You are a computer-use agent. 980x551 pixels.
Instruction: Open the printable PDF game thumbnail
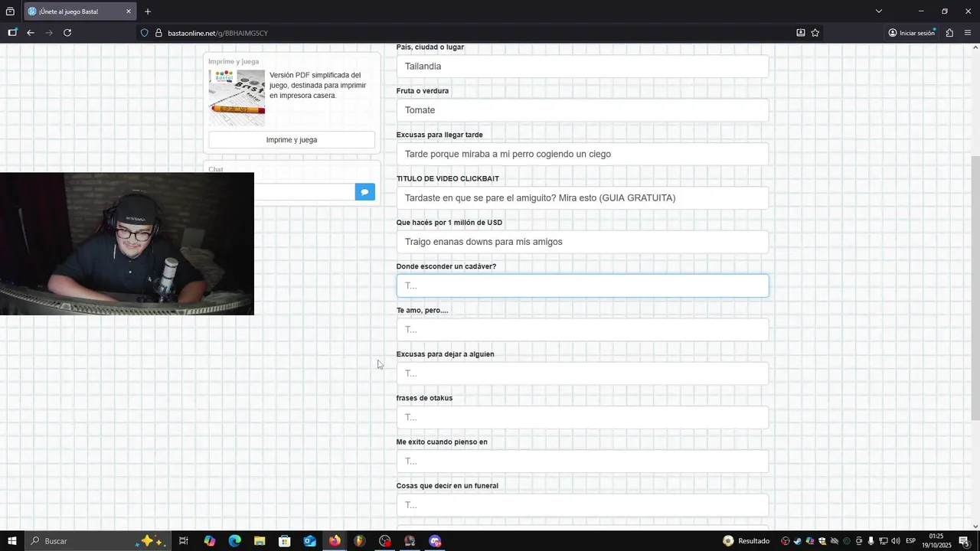[237, 98]
